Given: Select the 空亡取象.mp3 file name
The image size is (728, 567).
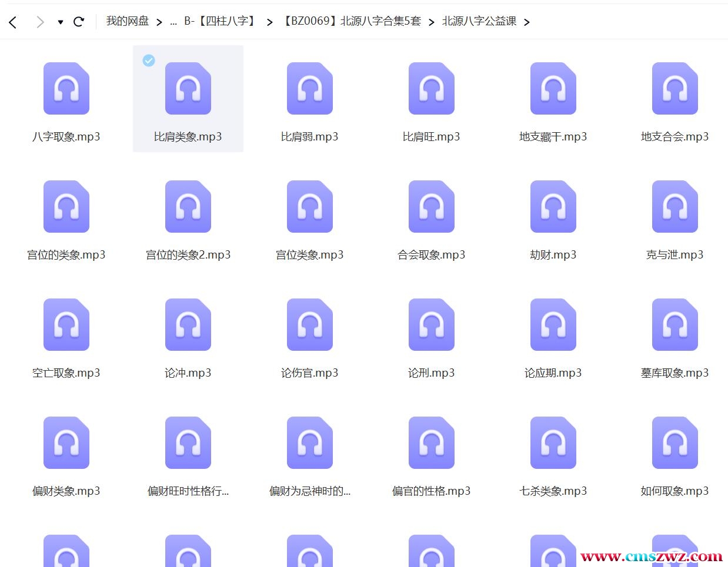Looking at the screenshot, I should pos(66,373).
